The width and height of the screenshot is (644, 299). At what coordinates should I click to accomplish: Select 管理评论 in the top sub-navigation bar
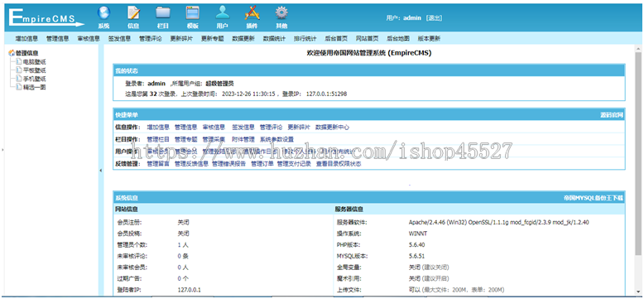[151, 39]
